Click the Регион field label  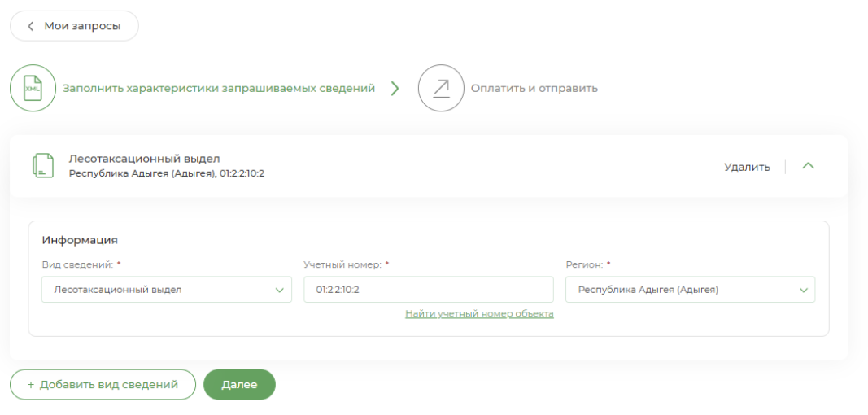[584, 264]
